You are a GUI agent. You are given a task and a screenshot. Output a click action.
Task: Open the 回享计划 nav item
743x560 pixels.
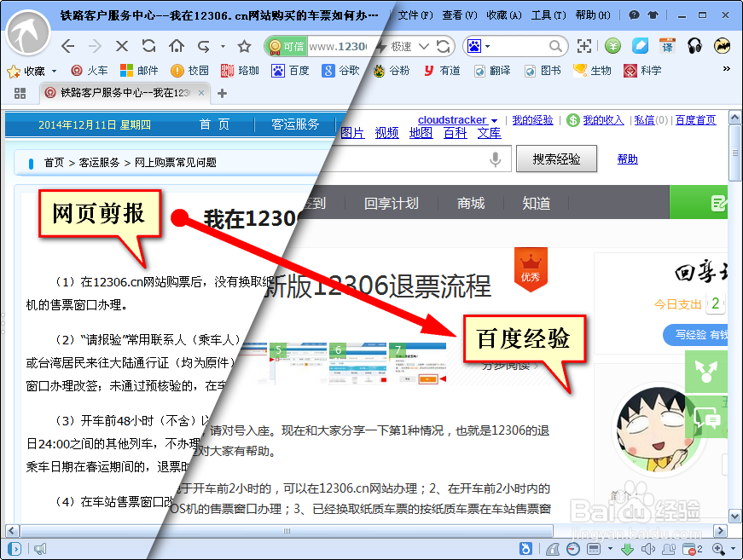point(392,203)
